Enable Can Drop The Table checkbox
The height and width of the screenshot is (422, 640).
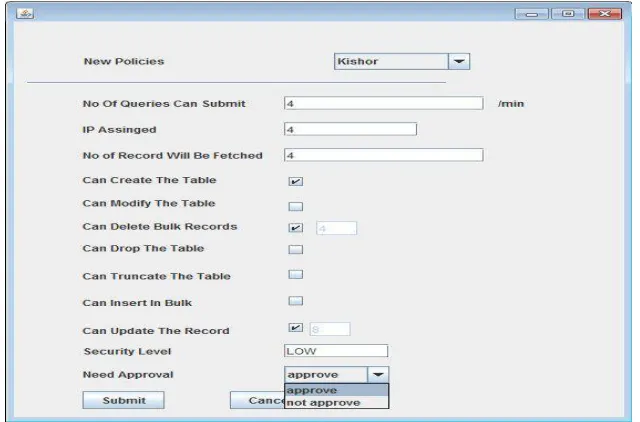tap(296, 249)
